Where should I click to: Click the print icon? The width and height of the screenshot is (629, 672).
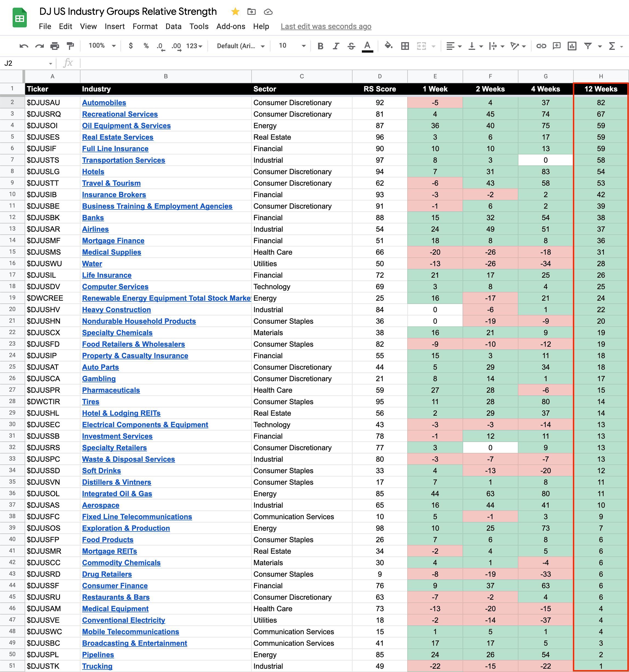tap(54, 46)
